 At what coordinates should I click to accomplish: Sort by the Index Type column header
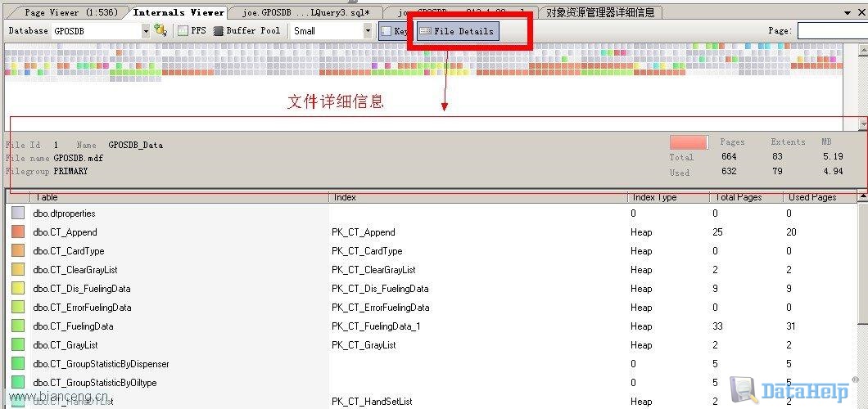coord(667,197)
